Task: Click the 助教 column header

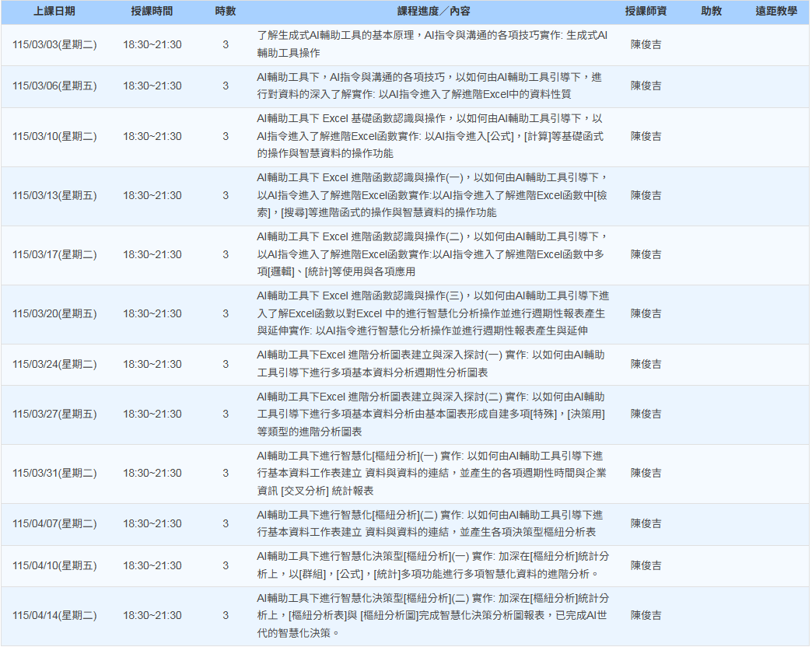Action: tap(711, 12)
